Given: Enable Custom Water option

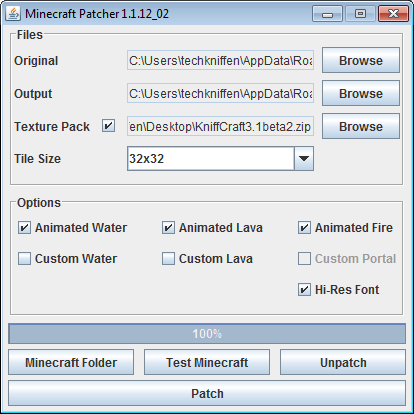Looking at the screenshot, I should [x=24, y=259].
